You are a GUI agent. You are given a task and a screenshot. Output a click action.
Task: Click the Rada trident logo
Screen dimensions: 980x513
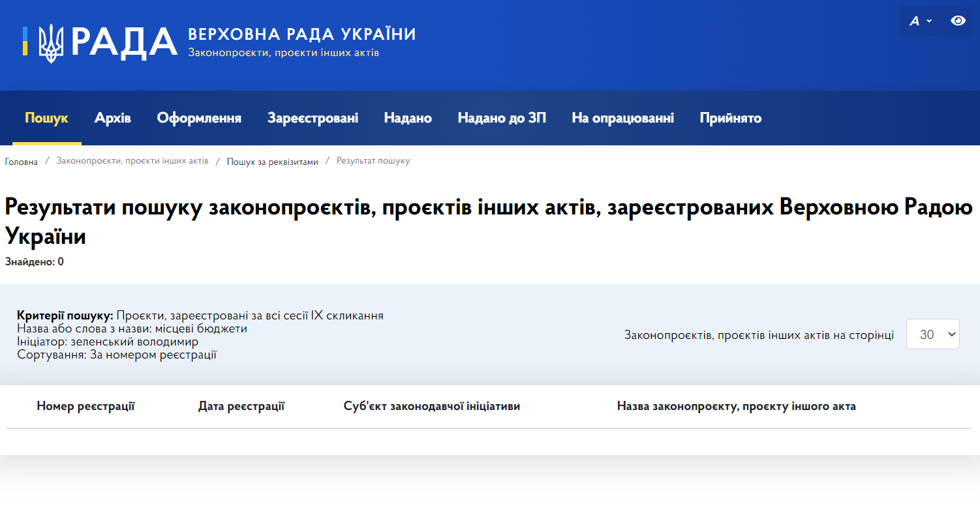(x=51, y=43)
